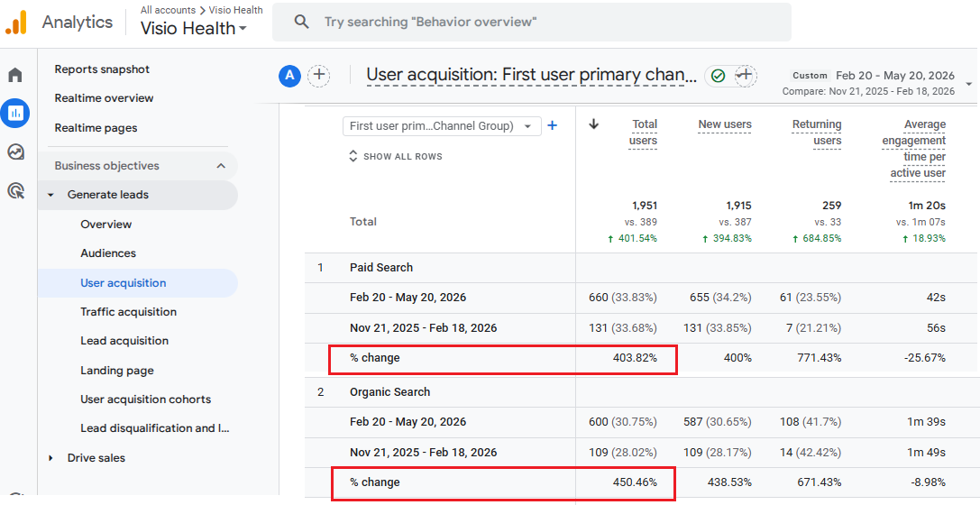Sort by Returning users column header
980x505 pixels.
[x=817, y=133]
